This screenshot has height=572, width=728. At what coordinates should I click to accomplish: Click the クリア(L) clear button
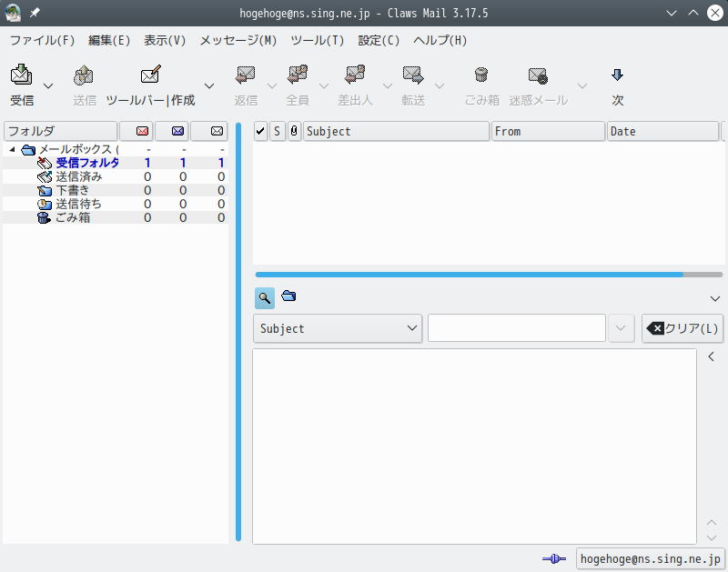[682, 328]
